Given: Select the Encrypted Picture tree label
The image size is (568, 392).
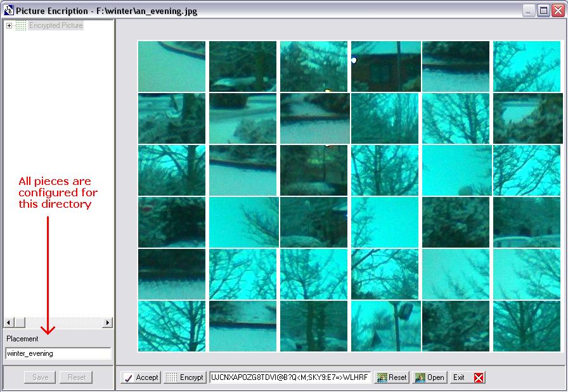Looking at the screenshot, I should (56, 25).
